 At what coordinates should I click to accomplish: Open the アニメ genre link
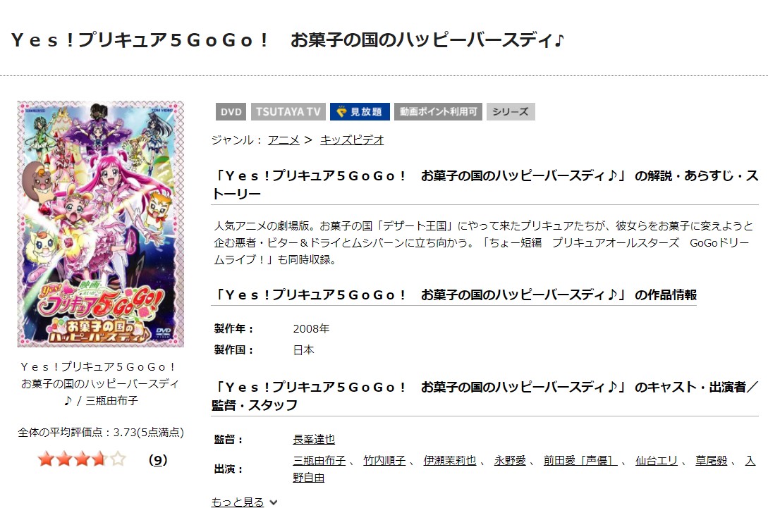(x=284, y=140)
